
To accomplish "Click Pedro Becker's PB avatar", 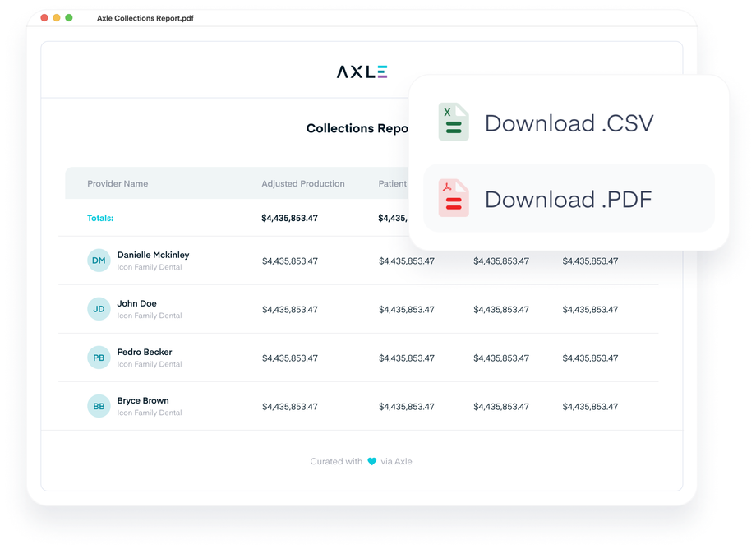I will (99, 358).
